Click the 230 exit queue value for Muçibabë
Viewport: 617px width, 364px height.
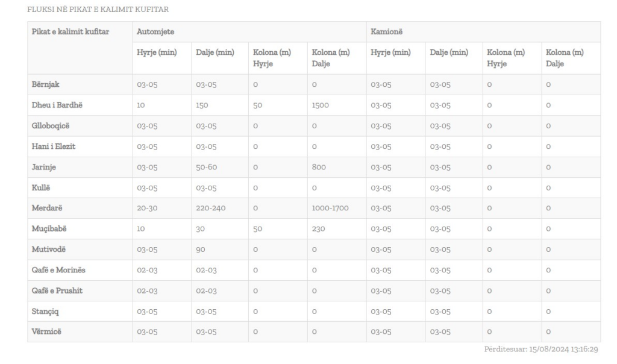[x=318, y=228]
